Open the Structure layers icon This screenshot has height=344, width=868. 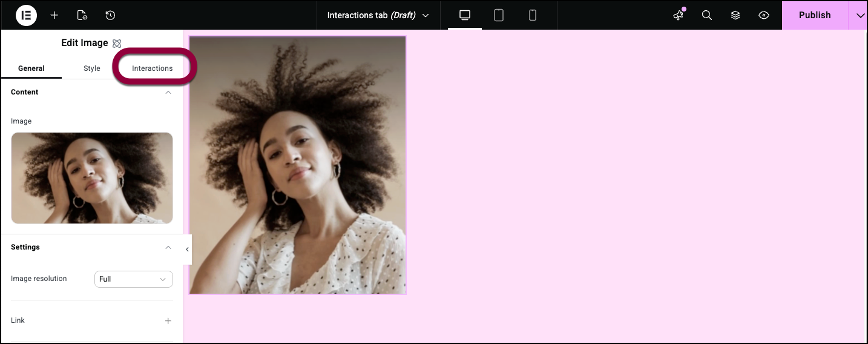tap(735, 15)
